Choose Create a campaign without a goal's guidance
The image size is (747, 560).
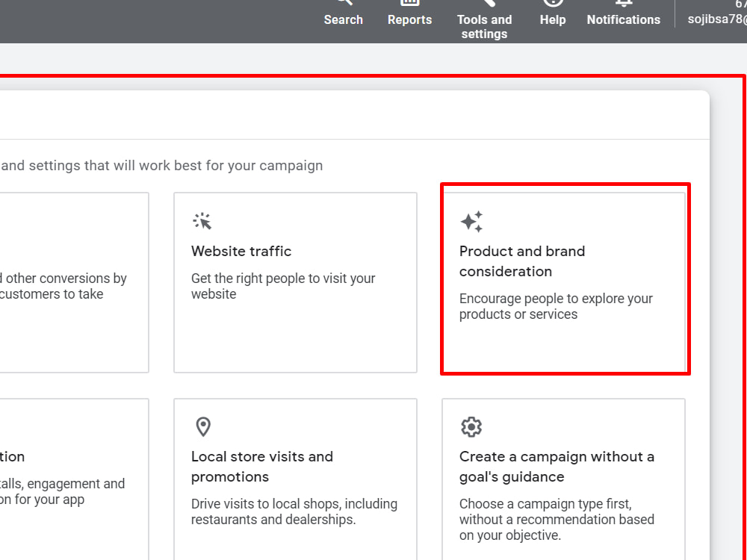click(x=563, y=479)
